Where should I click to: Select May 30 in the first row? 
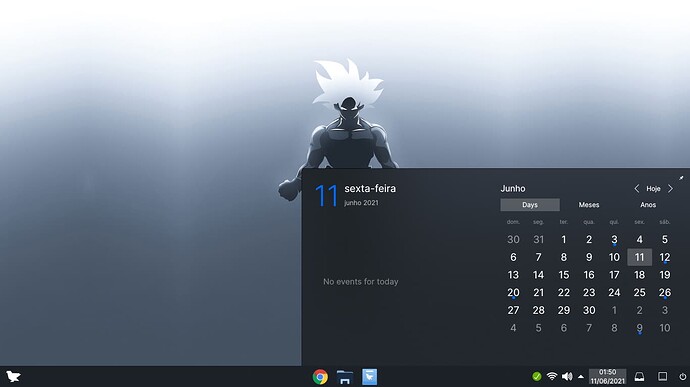click(513, 240)
